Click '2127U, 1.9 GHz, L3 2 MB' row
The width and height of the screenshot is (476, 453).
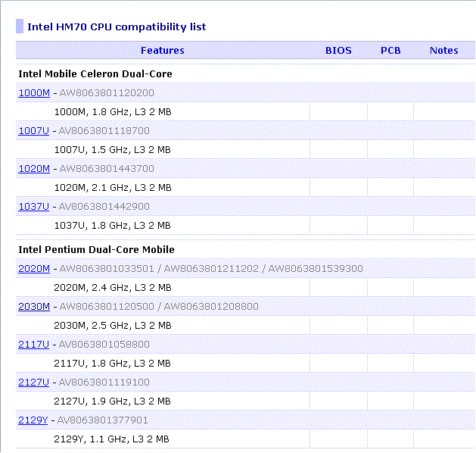coord(245,401)
